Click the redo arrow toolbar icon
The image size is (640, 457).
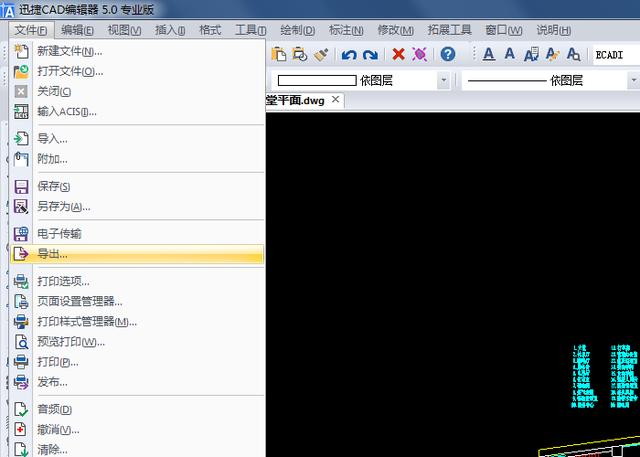click(x=370, y=54)
